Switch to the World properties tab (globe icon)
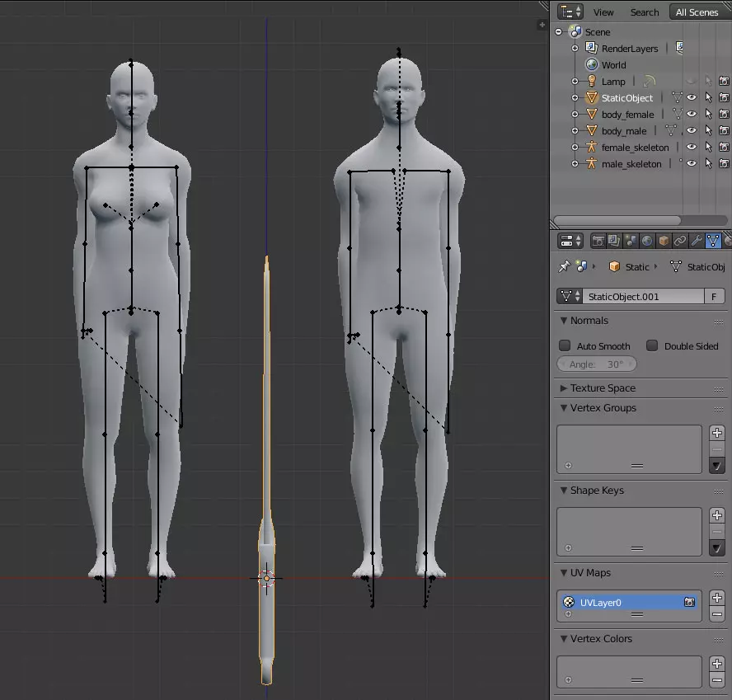The height and width of the screenshot is (700, 732). [647, 241]
